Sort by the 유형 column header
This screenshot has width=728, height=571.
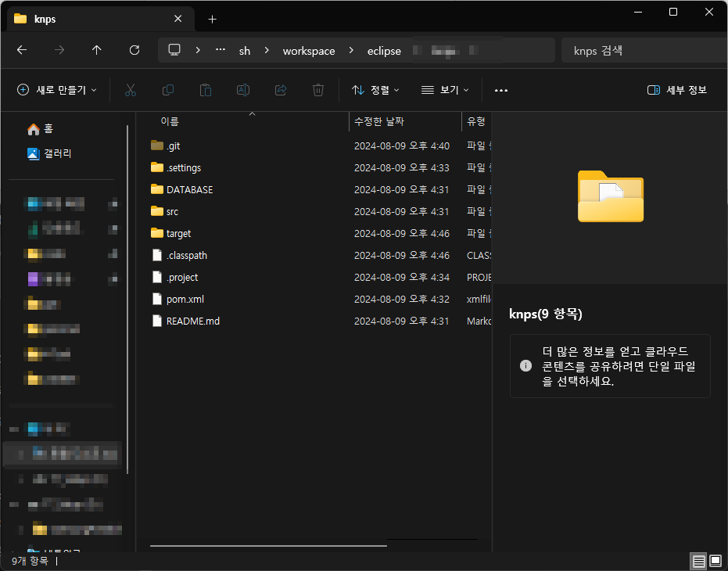[476, 121]
